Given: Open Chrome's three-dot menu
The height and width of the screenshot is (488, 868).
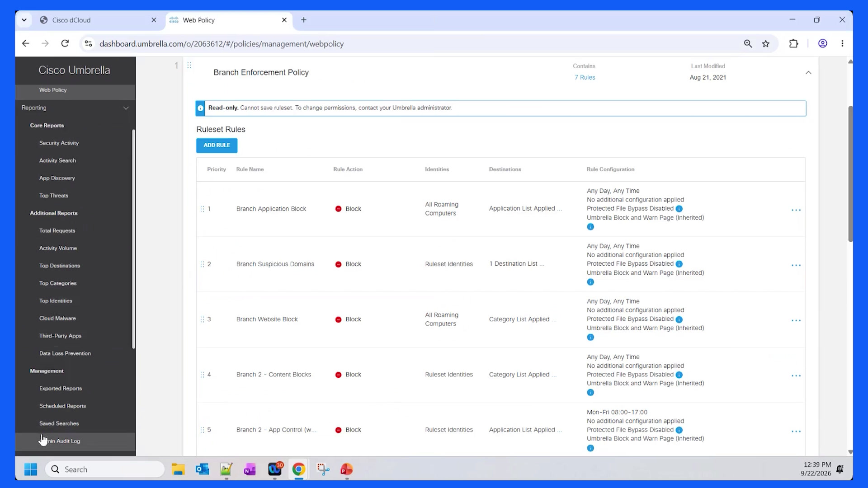Looking at the screenshot, I should [842, 43].
